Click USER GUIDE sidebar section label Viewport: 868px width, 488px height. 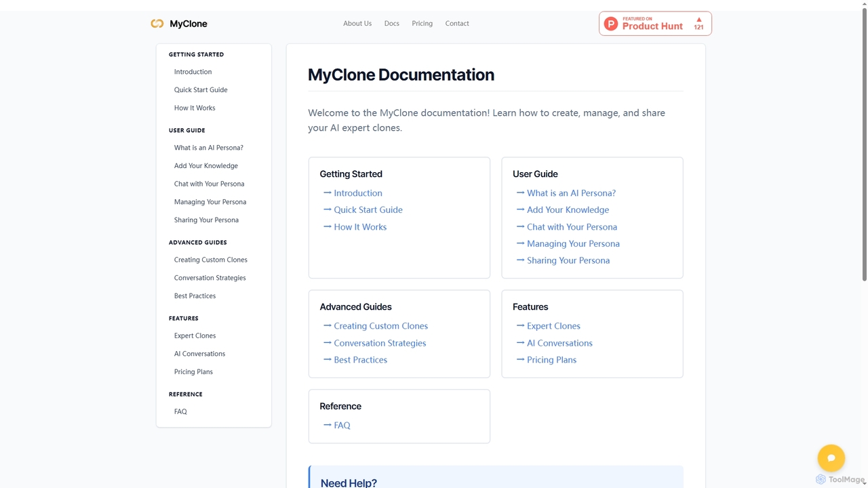click(186, 130)
